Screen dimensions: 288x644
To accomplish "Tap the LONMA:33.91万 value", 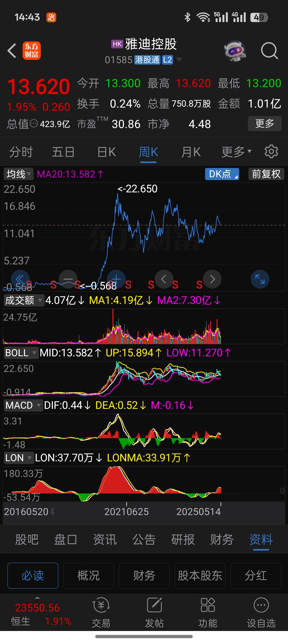I will [x=148, y=458].
